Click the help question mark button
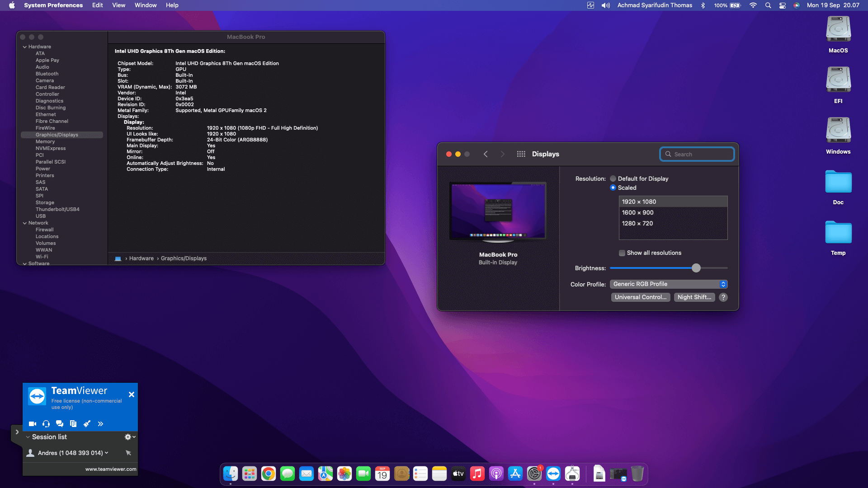868x488 pixels. tap(723, 297)
